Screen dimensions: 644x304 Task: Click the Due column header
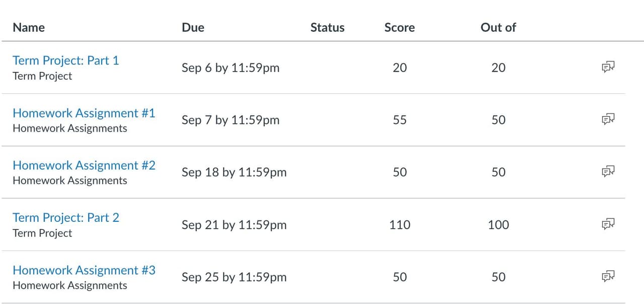(x=193, y=27)
